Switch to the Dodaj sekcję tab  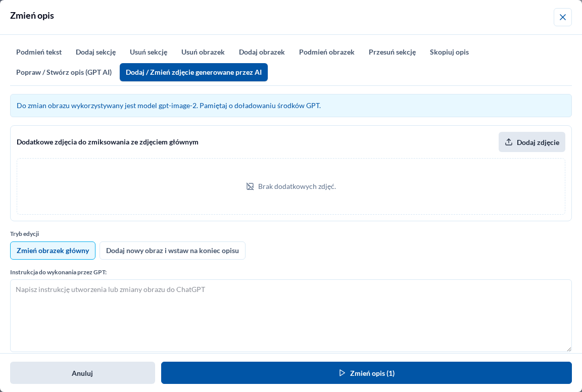[96, 52]
